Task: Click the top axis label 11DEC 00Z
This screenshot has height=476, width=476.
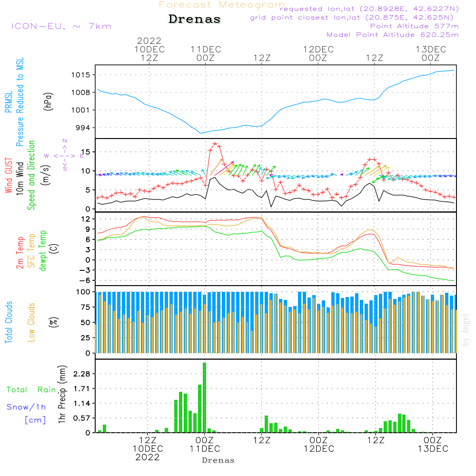Action: [x=206, y=53]
